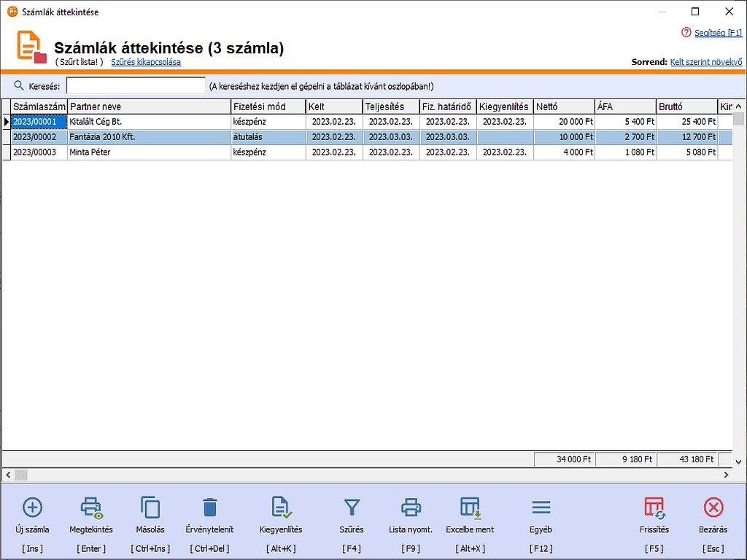This screenshot has width=747, height=560.
Task: Click the Bruttó column header
Action: 686,107
